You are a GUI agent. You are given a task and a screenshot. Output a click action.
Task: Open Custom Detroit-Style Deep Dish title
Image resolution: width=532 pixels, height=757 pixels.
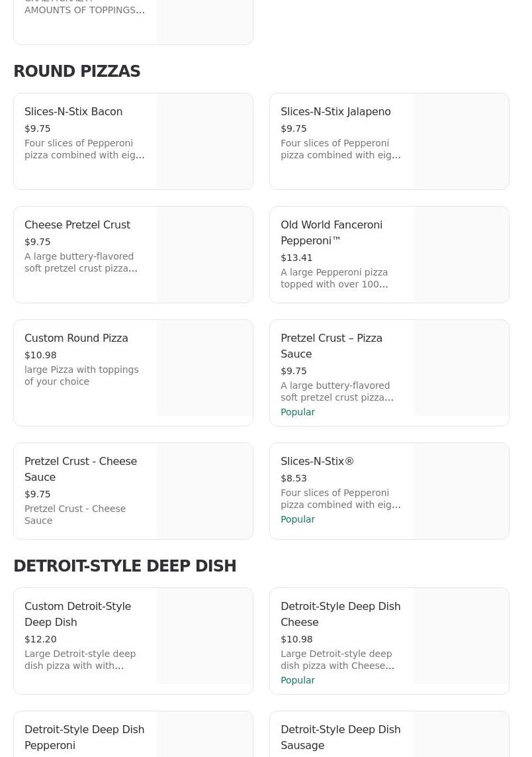coord(77,614)
